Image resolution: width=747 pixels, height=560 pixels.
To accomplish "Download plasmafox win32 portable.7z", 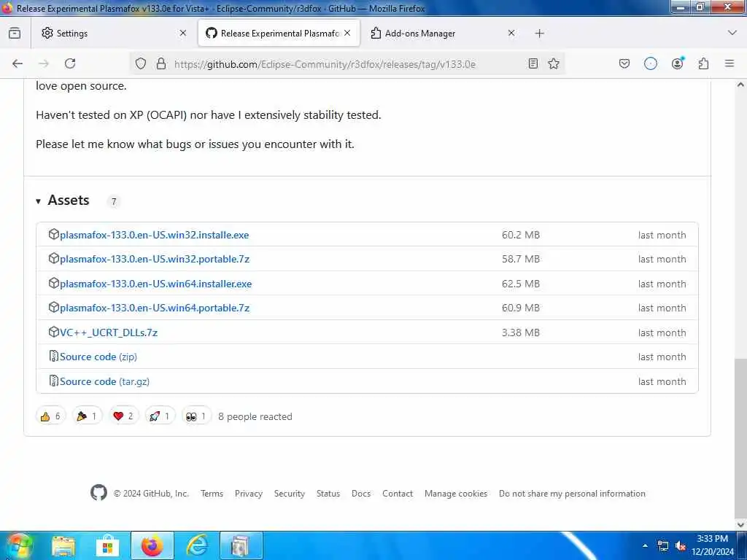I will point(155,259).
